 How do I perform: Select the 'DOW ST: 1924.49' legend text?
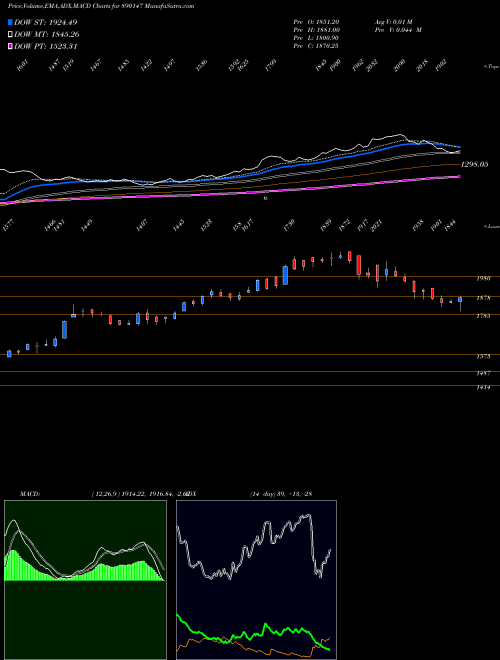click(x=45, y=22)
